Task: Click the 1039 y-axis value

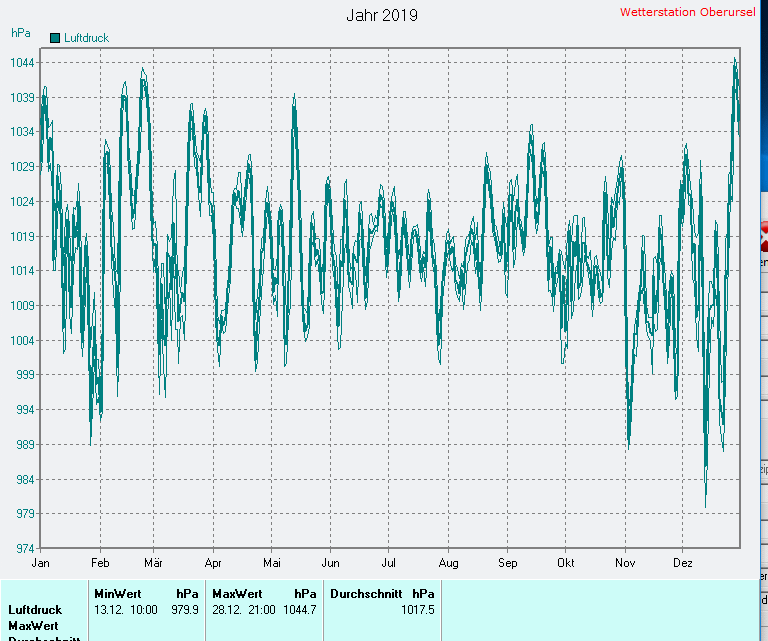Action: (22, 97)
